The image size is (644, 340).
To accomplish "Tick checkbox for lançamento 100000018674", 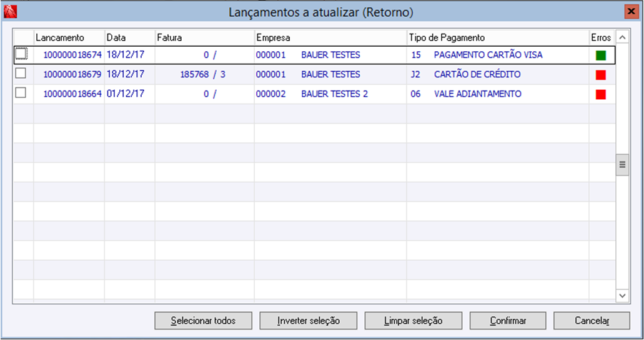I will 21,54.
